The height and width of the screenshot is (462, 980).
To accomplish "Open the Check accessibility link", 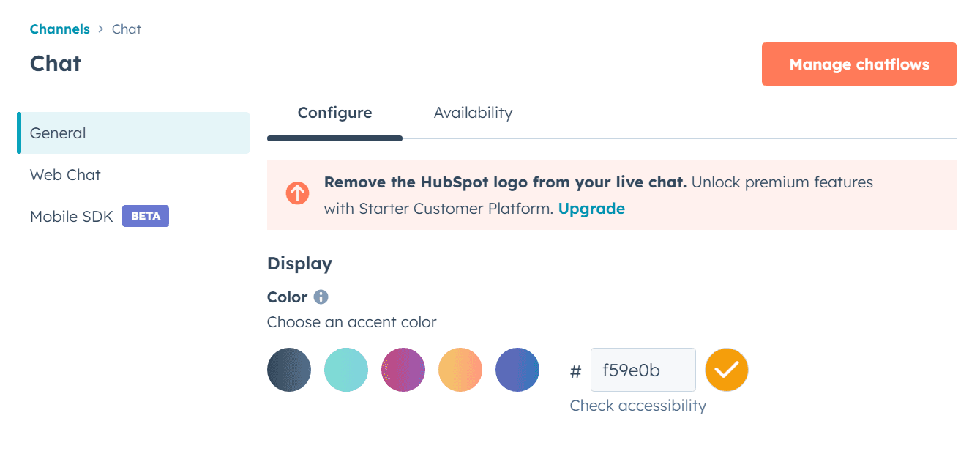I will [637, 405].
